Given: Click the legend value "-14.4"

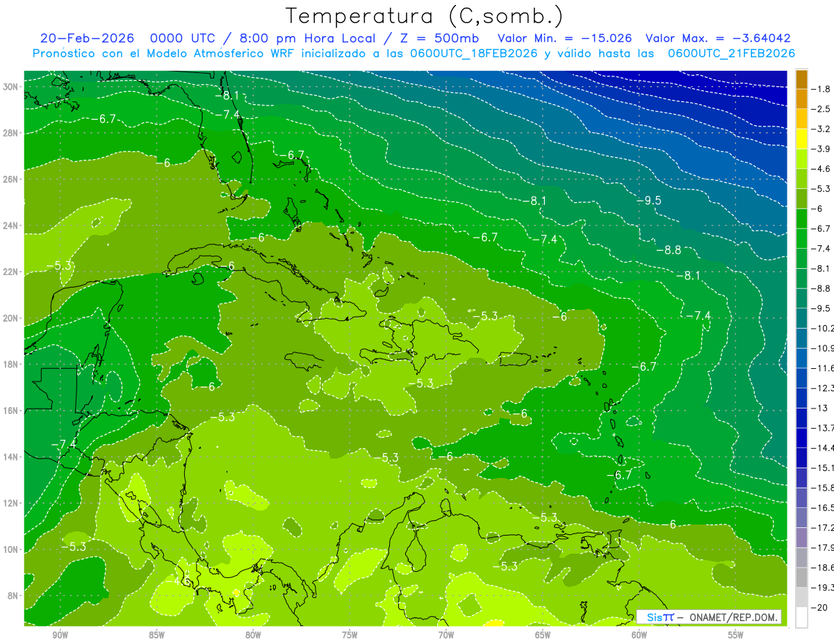Looking at the screenshot, I should click(823, 447).
